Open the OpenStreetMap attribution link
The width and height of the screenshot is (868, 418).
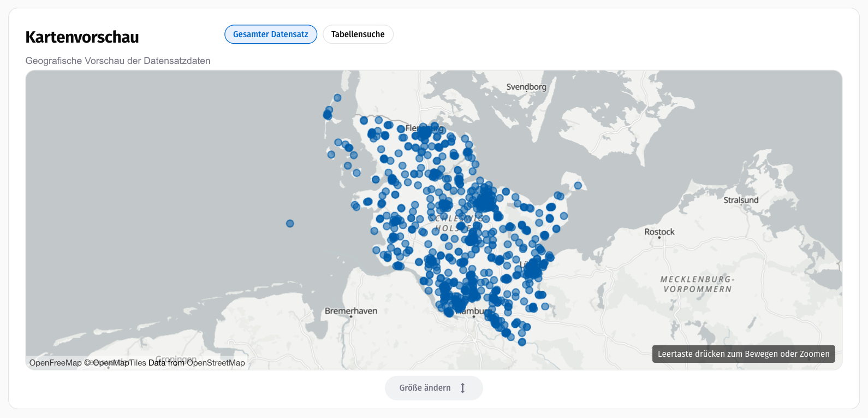[x=216, y=363]
